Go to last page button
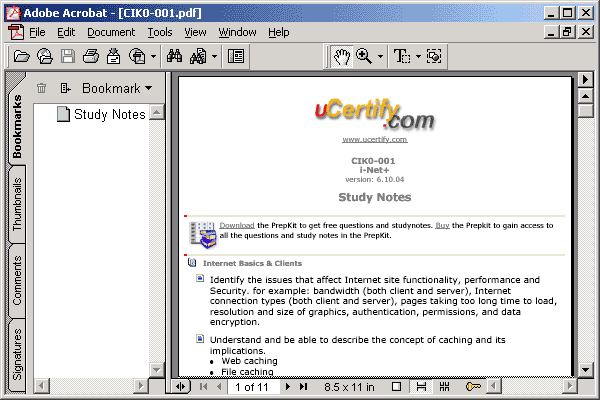 click(303, 387)
